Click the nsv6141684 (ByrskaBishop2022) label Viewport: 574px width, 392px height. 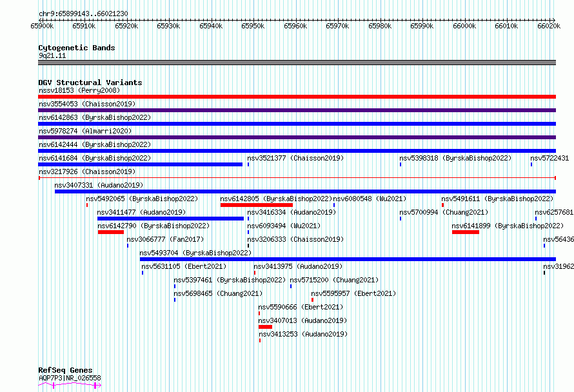(95, 158)
